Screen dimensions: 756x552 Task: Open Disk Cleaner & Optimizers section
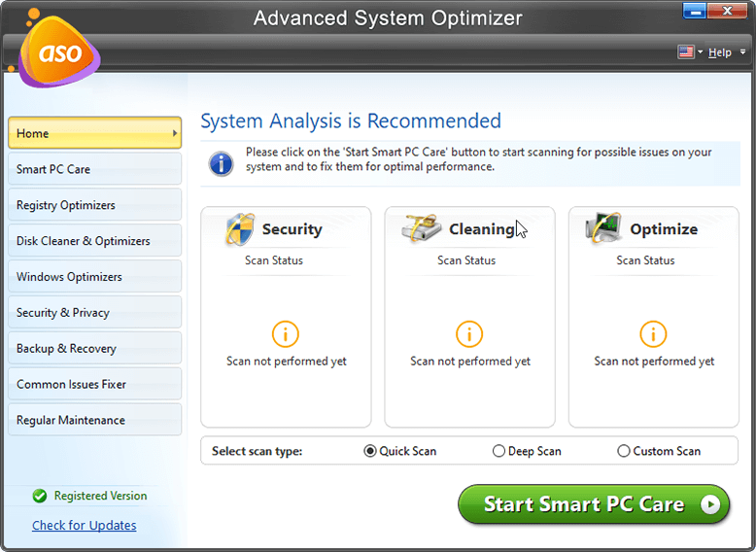click(x=94, y=241)
